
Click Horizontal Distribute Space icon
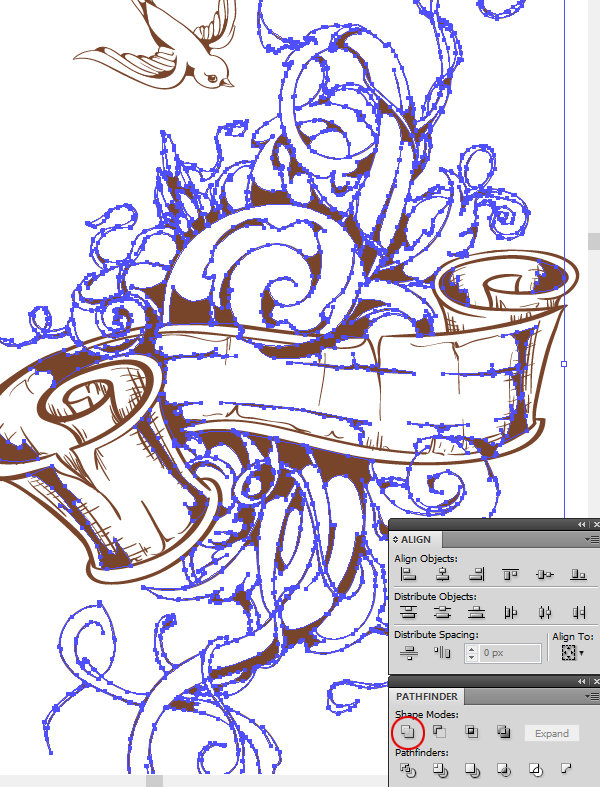point(442,652)
